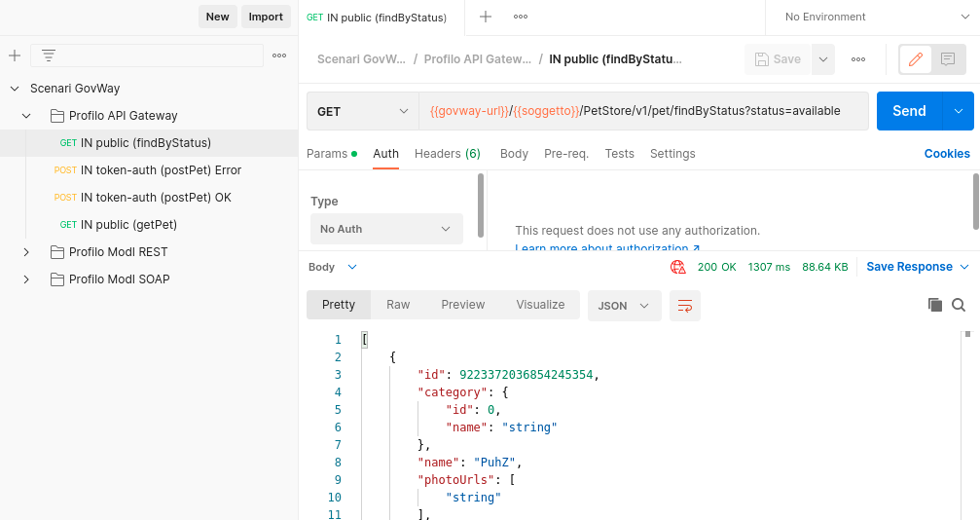Switch to the Params tab
The width and height of the screenshot is (980, 520).
[x=332, y=154]
